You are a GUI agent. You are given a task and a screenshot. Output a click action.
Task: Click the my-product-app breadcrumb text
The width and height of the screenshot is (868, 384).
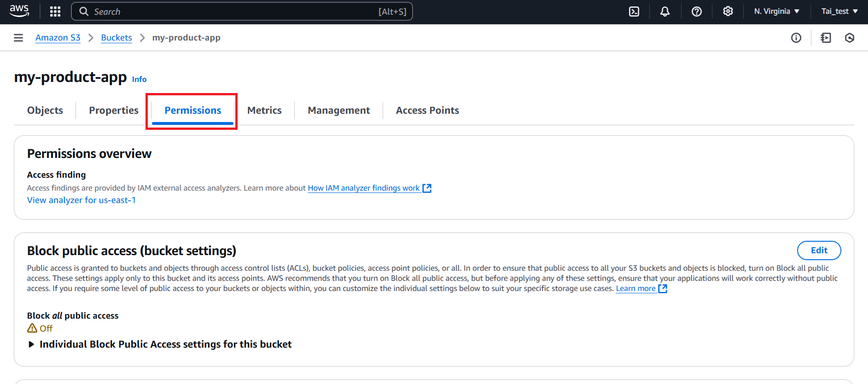pyautogui.click(x=186, y=38)
